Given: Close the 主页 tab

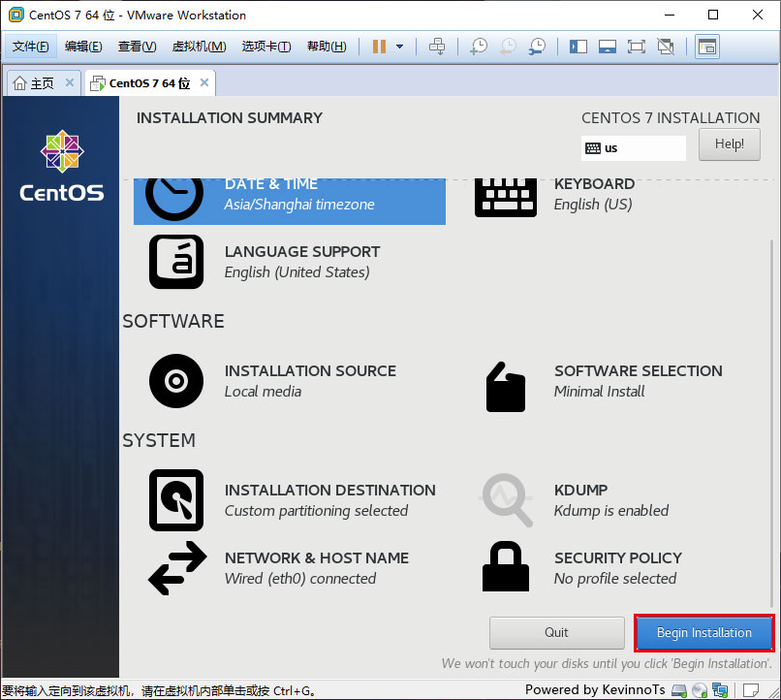Looking at the screenshot, I should pyautogui.click(x=70, y=82).
